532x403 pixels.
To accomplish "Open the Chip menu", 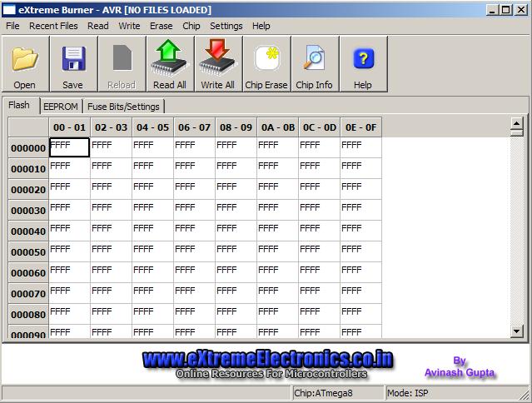I will (191, 26).
